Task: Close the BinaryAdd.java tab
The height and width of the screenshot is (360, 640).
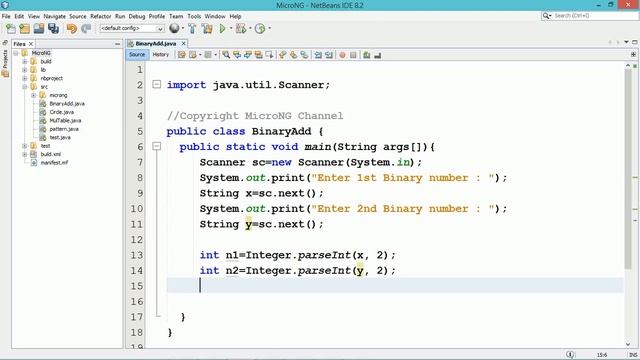Action: [x=184, y=43]
